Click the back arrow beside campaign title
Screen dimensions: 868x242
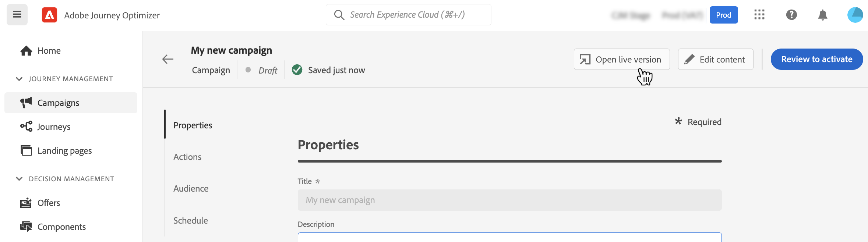tap(168, 59)
